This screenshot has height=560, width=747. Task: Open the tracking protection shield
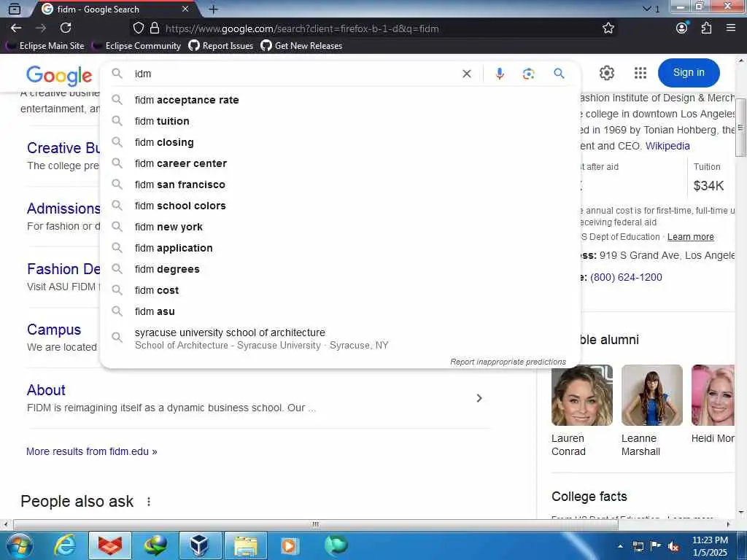pos(138,28)
